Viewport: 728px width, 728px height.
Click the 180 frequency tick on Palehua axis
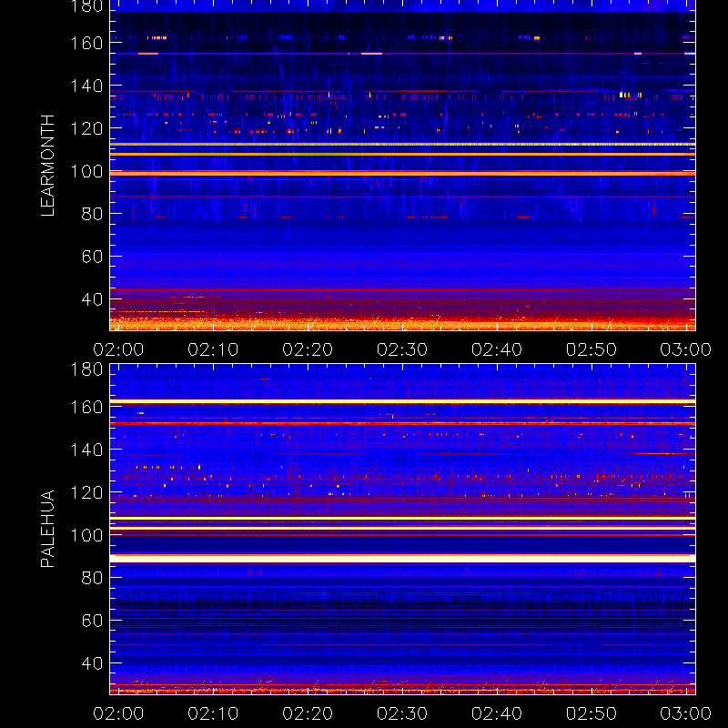(x=86, y=369)
